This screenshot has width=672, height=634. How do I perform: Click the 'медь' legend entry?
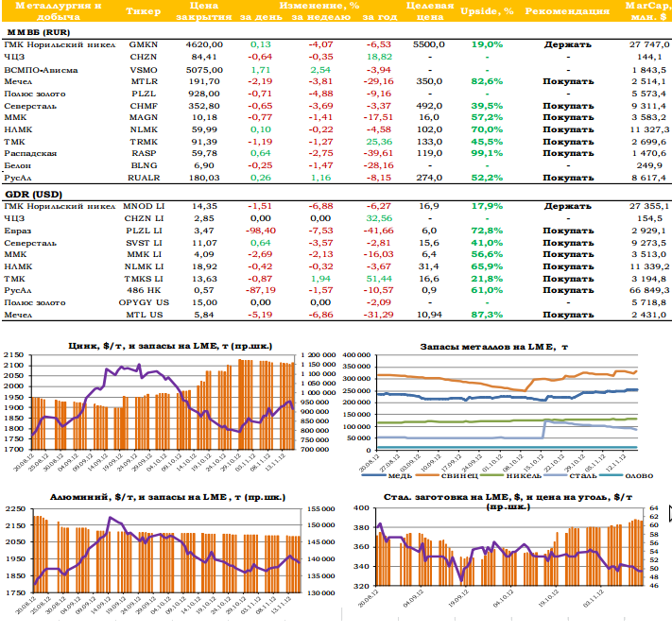[387, 475]
